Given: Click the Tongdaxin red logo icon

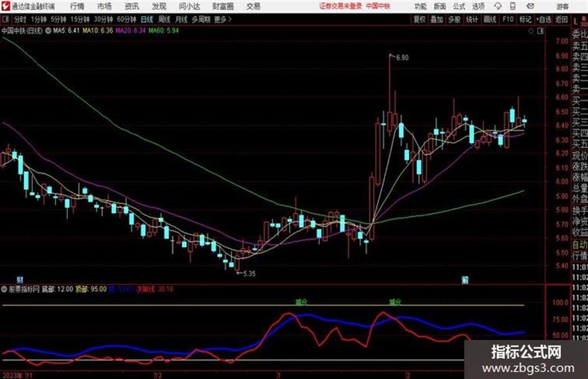Looking at the screenshot, I should click(5, 6).
